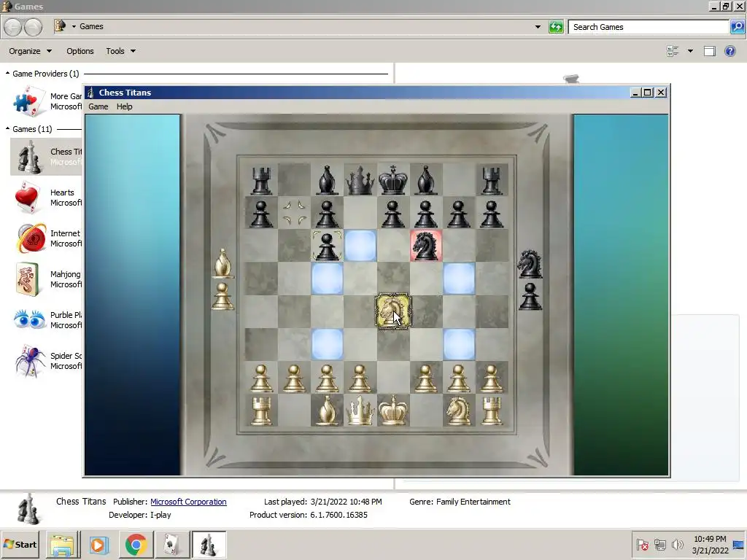Select the white queen

pyautogui.click(x=360, y=410)
